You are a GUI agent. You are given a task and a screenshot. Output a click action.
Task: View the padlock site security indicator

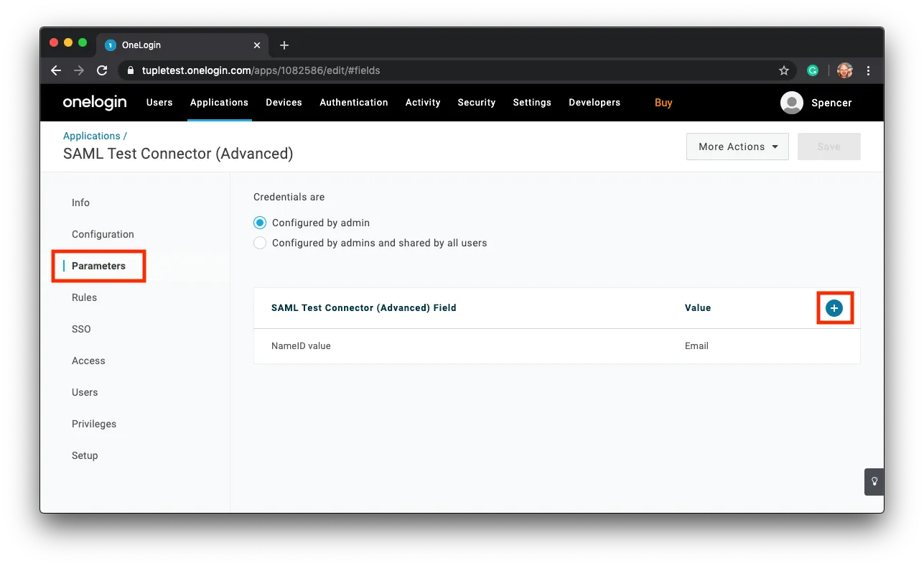(x=129, y=70)
